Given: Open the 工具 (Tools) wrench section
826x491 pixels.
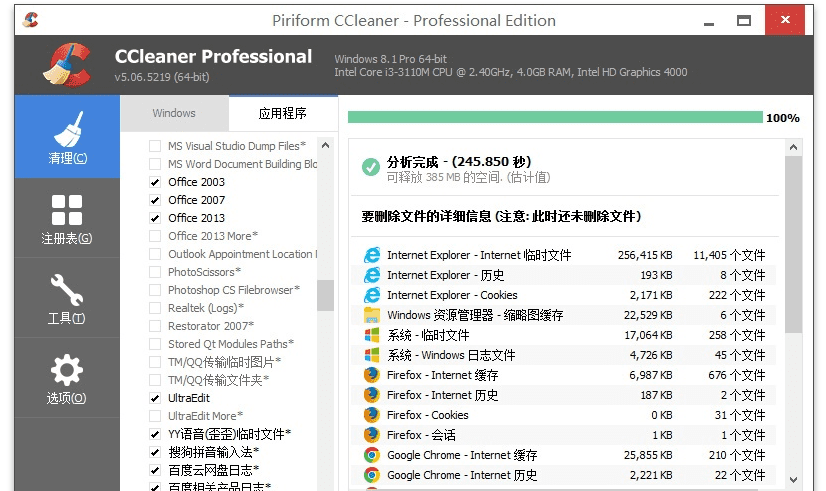Looking at the screenshot, I should tap(67, 298).
